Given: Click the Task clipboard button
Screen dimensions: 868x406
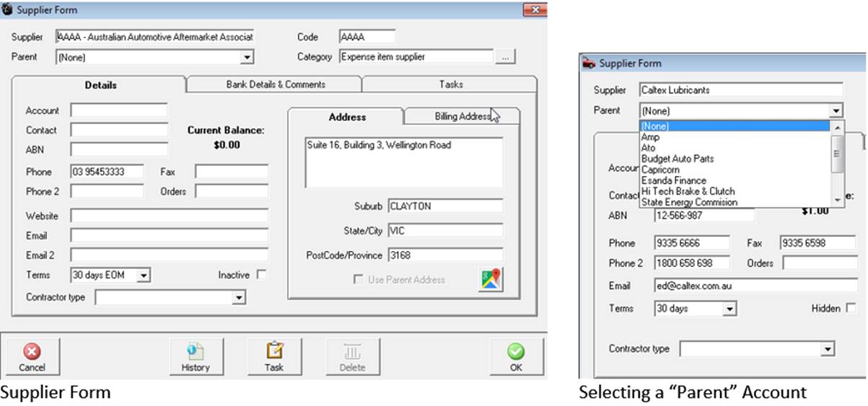Looking at the screenshot, I should 274,357.
